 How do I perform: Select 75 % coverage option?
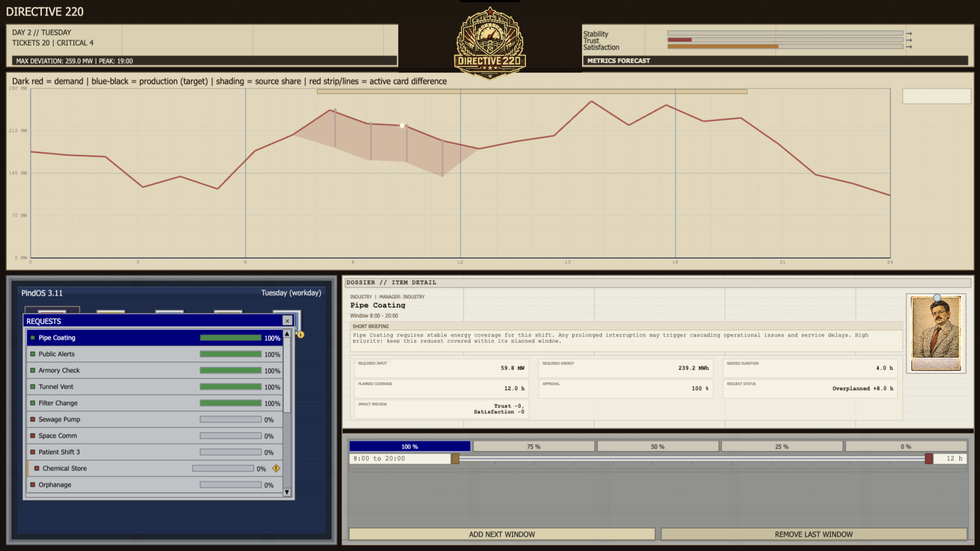click(533, 446)
